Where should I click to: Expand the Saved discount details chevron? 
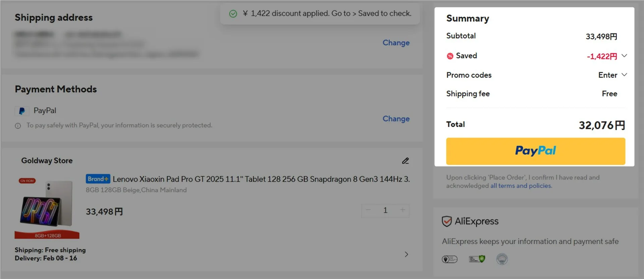click(x=624, y=56)
